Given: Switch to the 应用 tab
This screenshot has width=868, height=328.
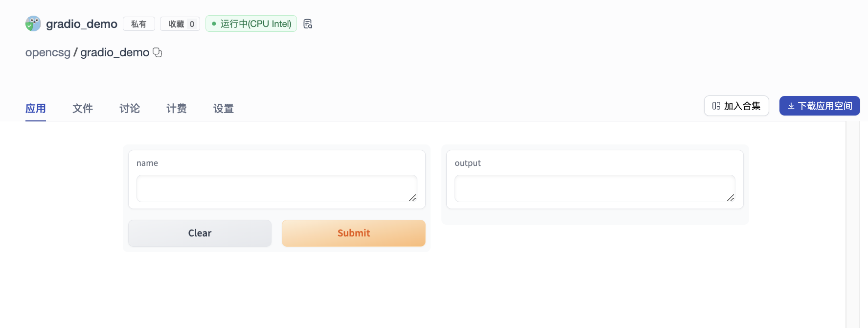Looking at the screenshot, I should pos(36,108).
